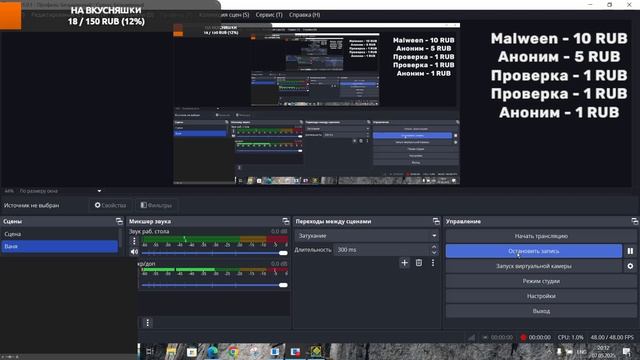Float the Переходы между сценами panel
The width and height of the screenshot is (640, 360).
click(436, 221)
